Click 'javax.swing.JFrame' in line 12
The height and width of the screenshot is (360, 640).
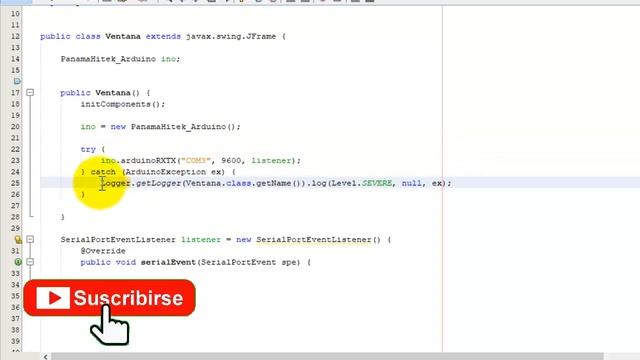click(x=231, y=36)
